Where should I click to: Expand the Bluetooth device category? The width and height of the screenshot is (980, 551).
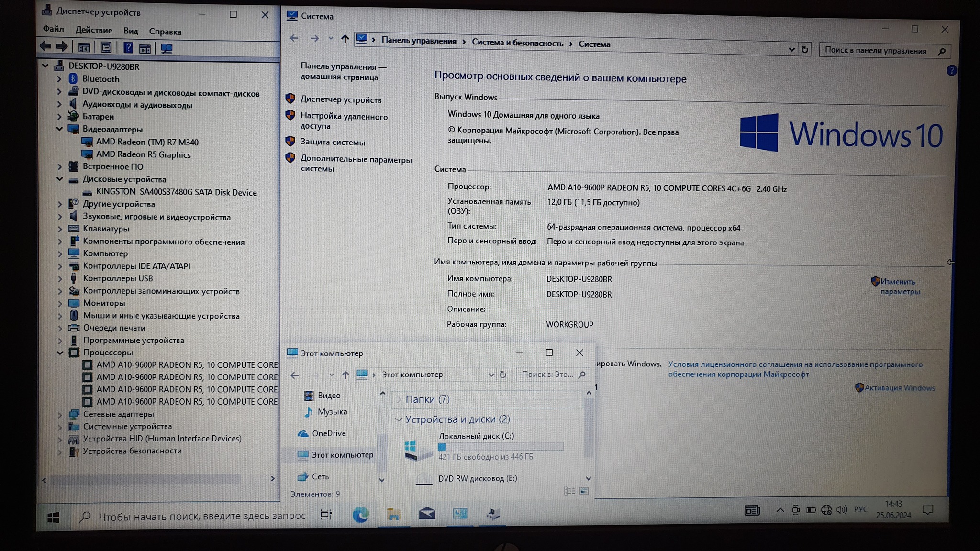(59, 79)
